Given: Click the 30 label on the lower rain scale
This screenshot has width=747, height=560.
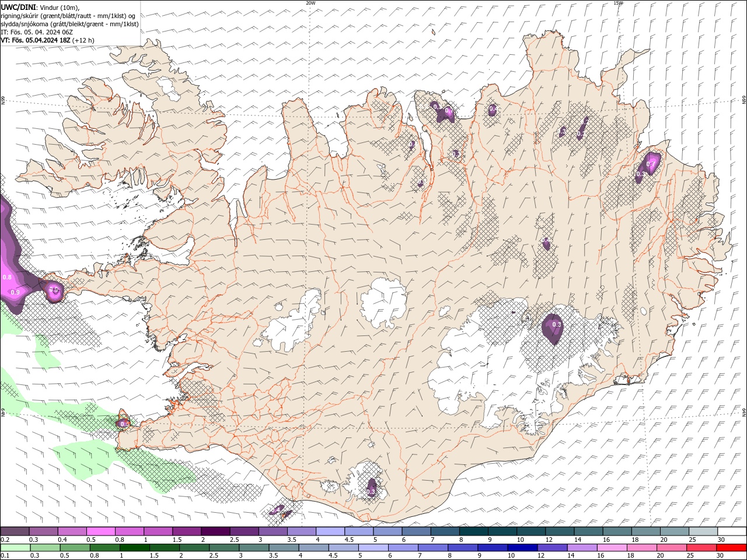Looking at the screenshot, I should click(720, 556).
